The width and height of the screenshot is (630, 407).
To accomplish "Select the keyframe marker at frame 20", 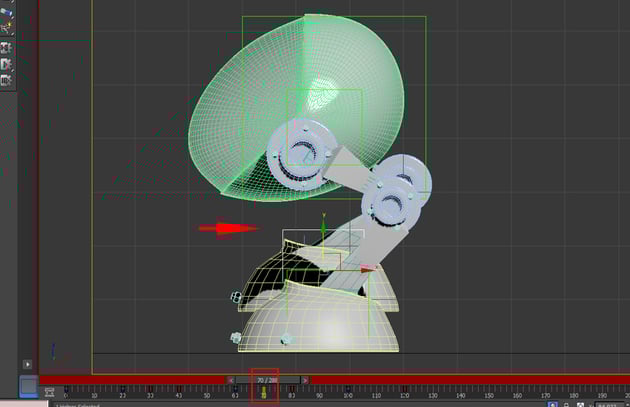I will point(123,389).
